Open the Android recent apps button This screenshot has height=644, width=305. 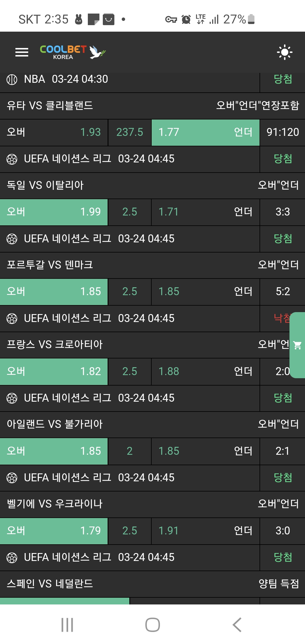[x=67, y=625]
